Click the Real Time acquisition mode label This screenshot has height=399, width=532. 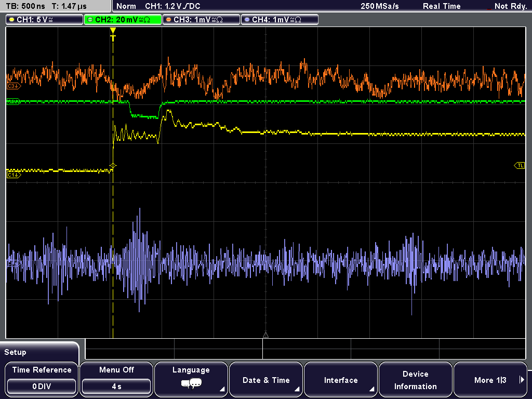pyautogui.click(x=442, y=6)
